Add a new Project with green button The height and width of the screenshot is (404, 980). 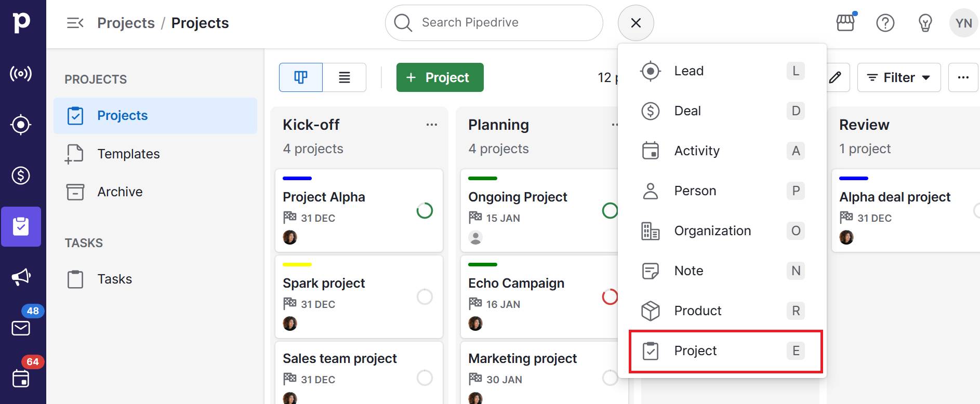tap(440, 77)
